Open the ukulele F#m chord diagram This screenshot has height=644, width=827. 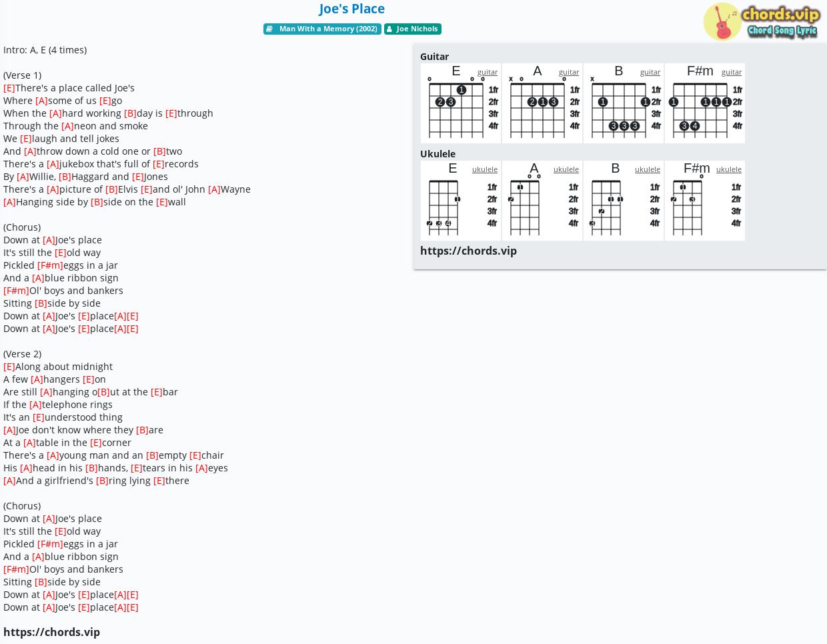pos(705,201)
